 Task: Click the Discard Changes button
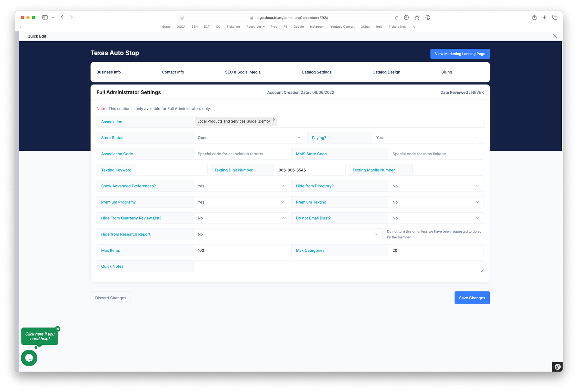pyautogui.click(x=110, y=298)
